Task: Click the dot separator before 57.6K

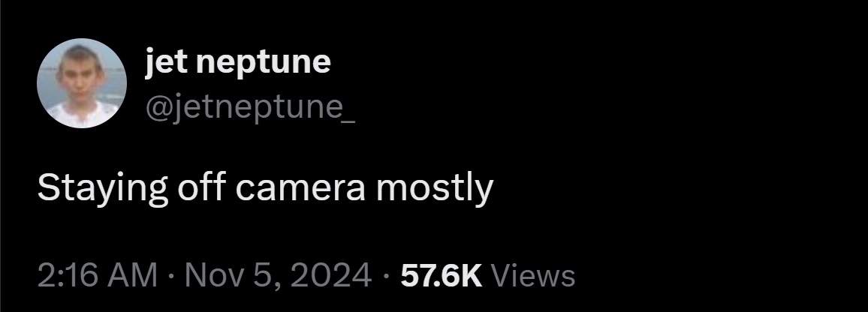Action: [386, 276]
